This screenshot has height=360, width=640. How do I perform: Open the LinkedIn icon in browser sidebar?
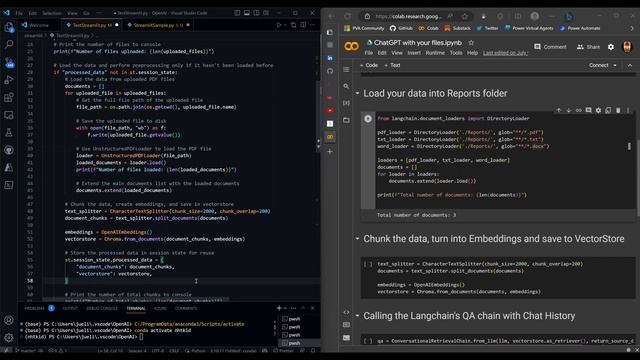330,58
